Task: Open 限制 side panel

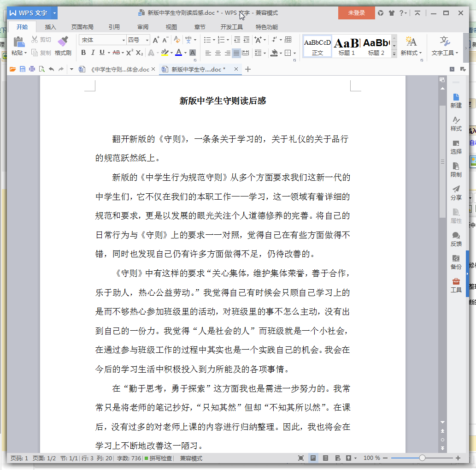Action: coord(456,170)
